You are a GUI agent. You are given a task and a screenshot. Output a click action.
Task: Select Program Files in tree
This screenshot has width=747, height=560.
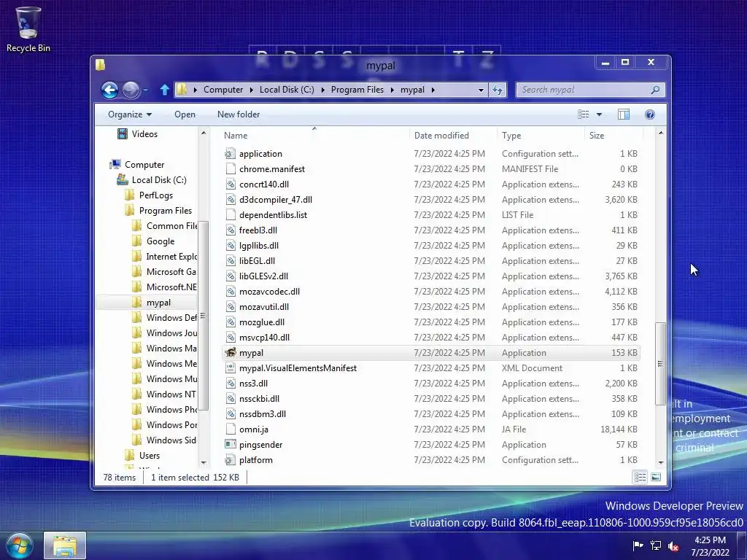166,211
